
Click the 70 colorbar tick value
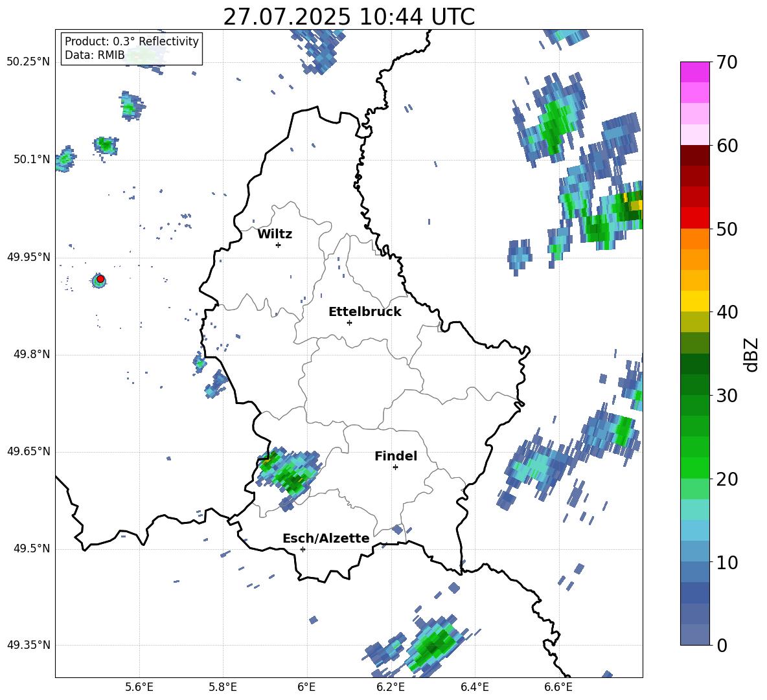[x=727, y=62]
